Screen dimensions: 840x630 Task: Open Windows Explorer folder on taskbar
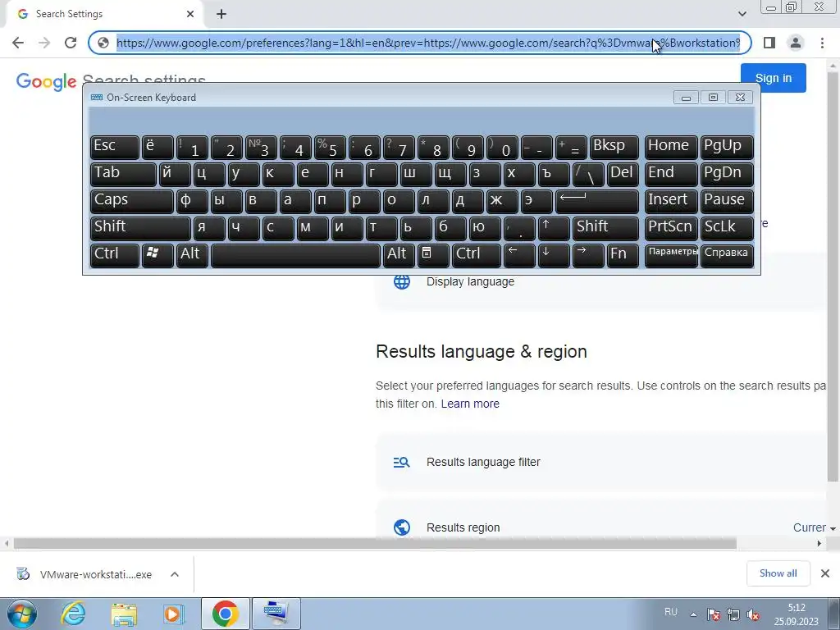coord(124,614)
